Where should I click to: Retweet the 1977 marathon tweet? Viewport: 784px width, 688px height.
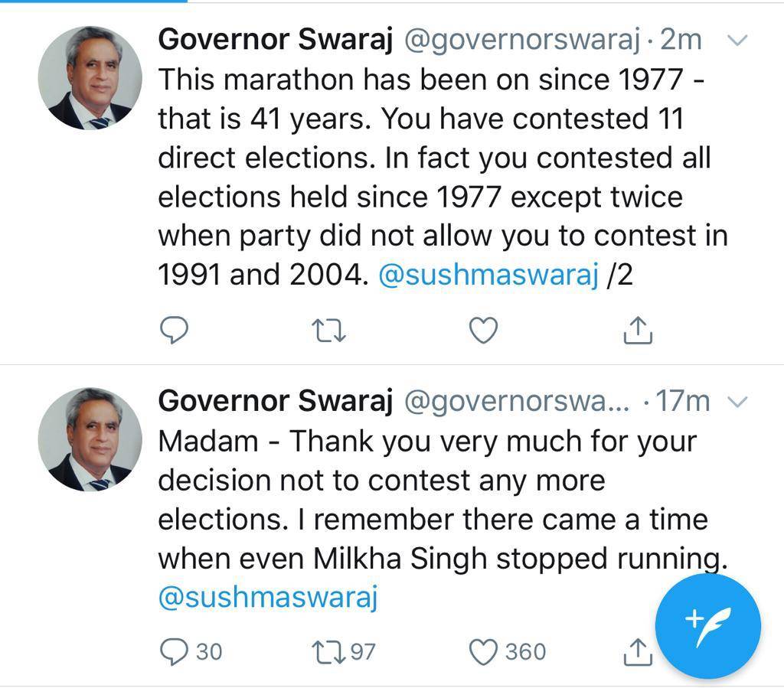330,331
